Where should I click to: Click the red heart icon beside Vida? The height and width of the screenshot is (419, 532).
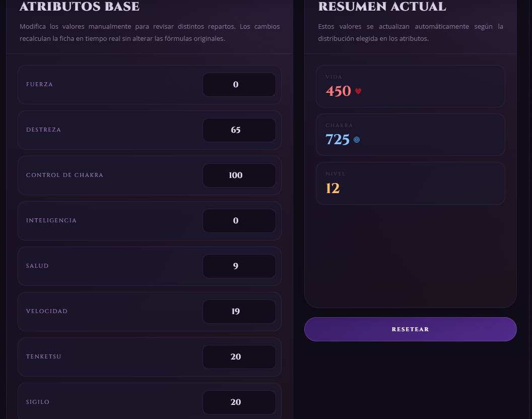tap(358, 91)
